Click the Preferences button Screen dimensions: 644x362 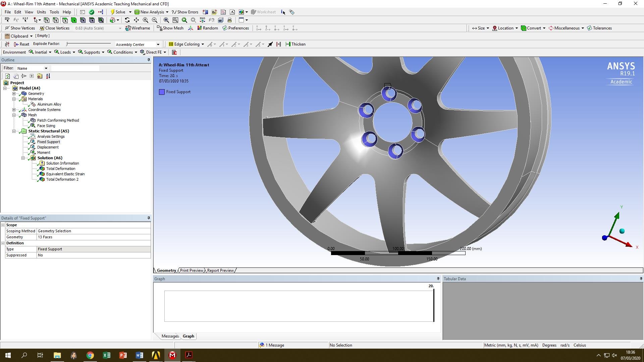(x=235, y=28)
